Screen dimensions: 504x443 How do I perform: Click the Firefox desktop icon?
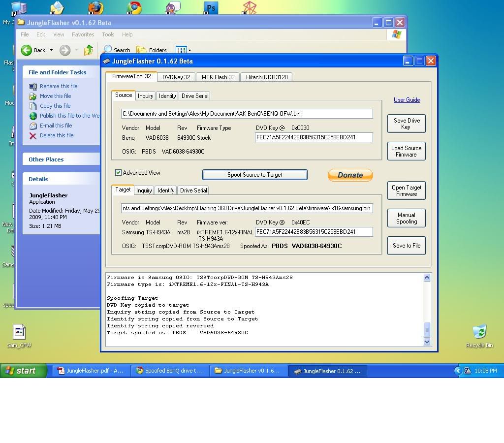point(96,8)
